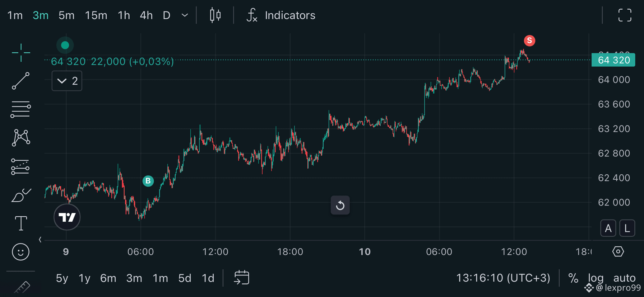Set date range to 1d
The width and height of the screenshot is (644, 297).
(208, 278)
